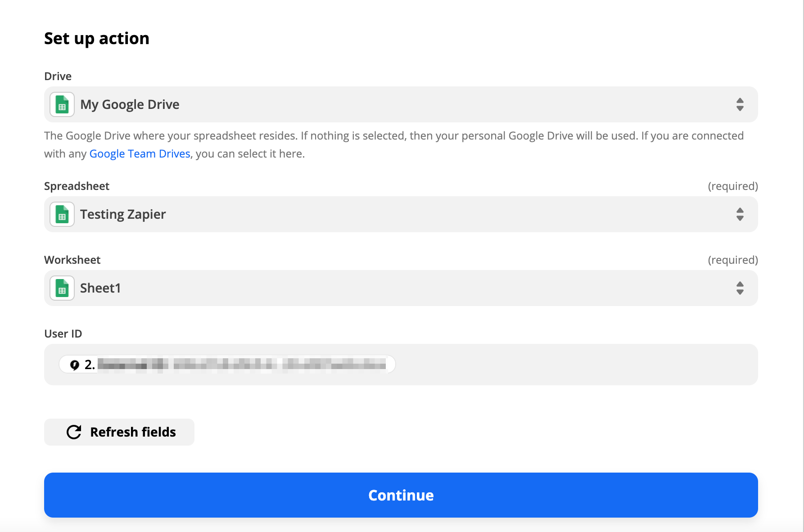
Task: Select the Testing Zapier spreadsheet field
Action: 401,214
